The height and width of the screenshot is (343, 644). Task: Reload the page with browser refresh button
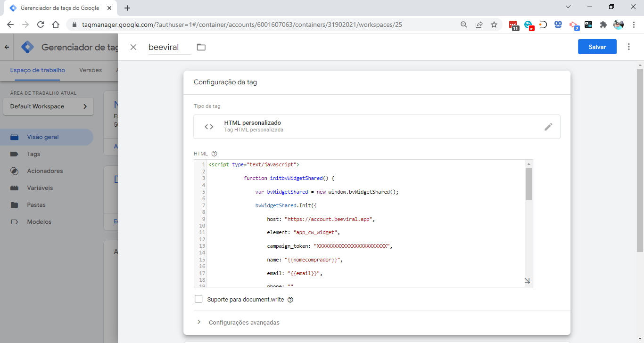click(41, 24)
